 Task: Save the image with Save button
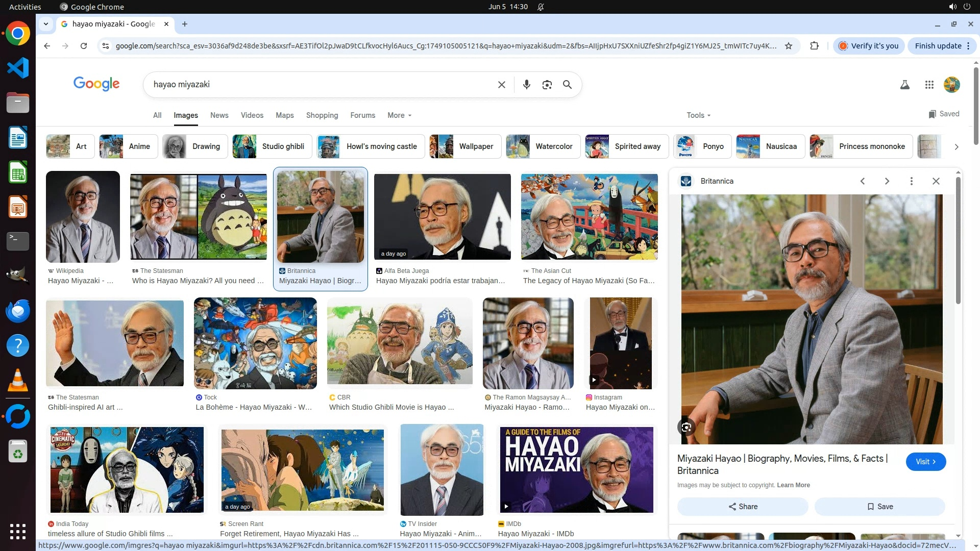point(879,507)
